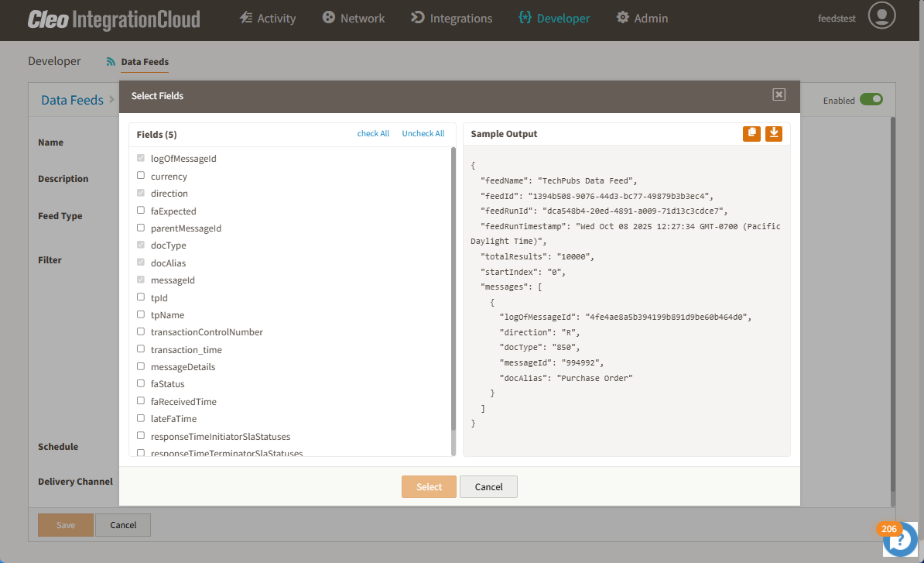Download the sample output
924x563 pixels.
773,133
